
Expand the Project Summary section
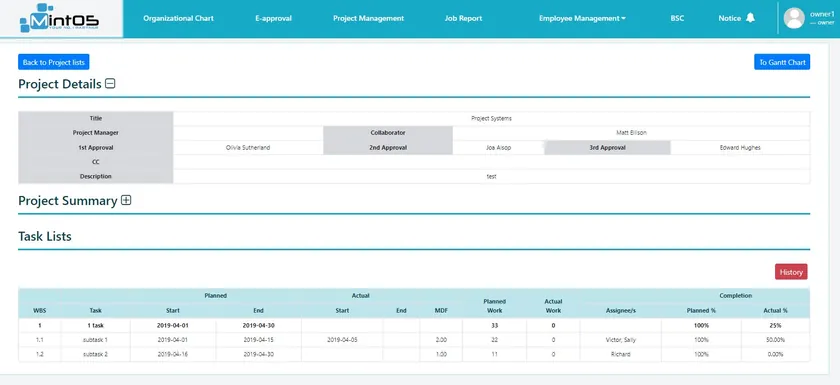tap(126, 200)
